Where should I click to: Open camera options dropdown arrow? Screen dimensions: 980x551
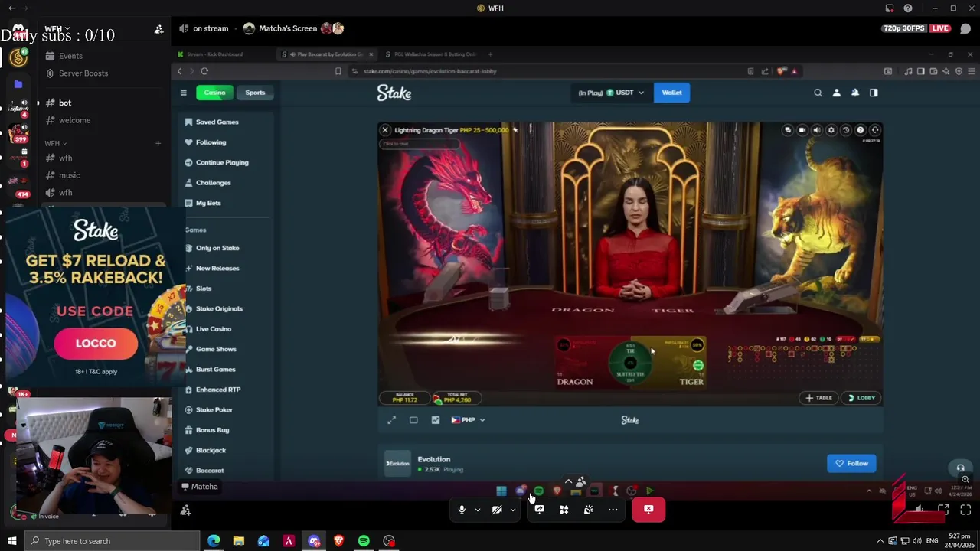[x=513, y=510]
